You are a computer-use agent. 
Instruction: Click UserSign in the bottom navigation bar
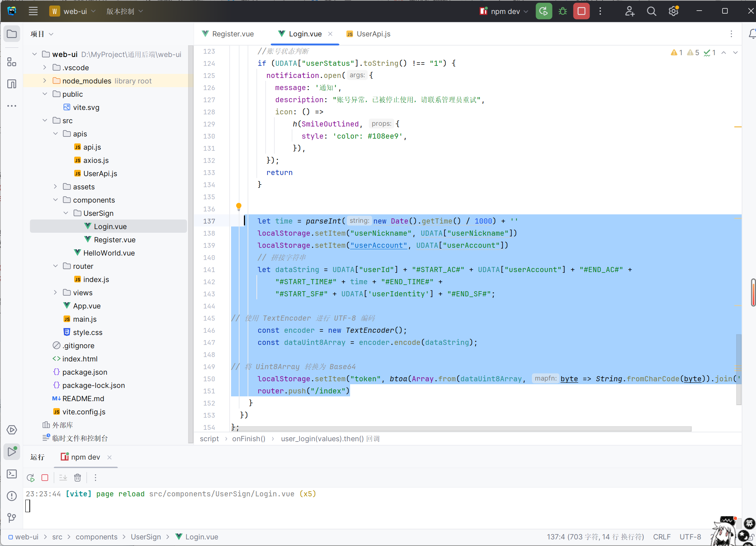(x=146, y=537)
